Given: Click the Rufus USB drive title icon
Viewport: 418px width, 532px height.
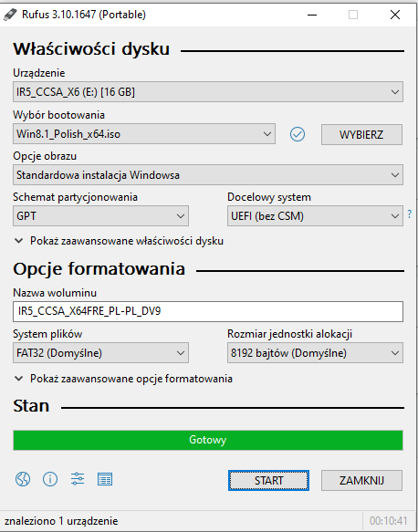Looking at the screenshot, I should pyautogui.click(x=9, y=15).
